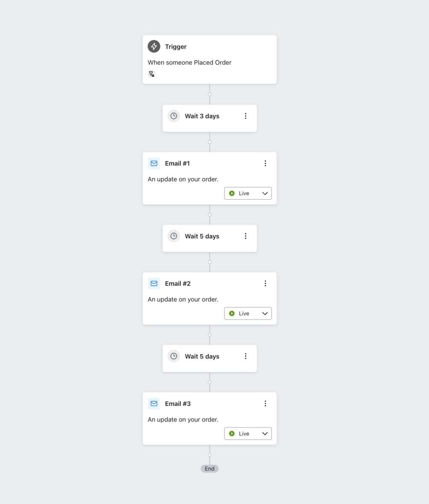Click the clock icon on Wait 3 days
This screenshot has height=504, width=429.
(174, 116)
